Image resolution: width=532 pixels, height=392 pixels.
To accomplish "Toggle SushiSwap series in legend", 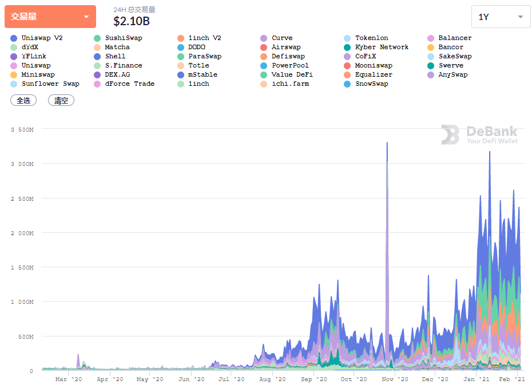I will pyautogui.click(x=118, y=38).
